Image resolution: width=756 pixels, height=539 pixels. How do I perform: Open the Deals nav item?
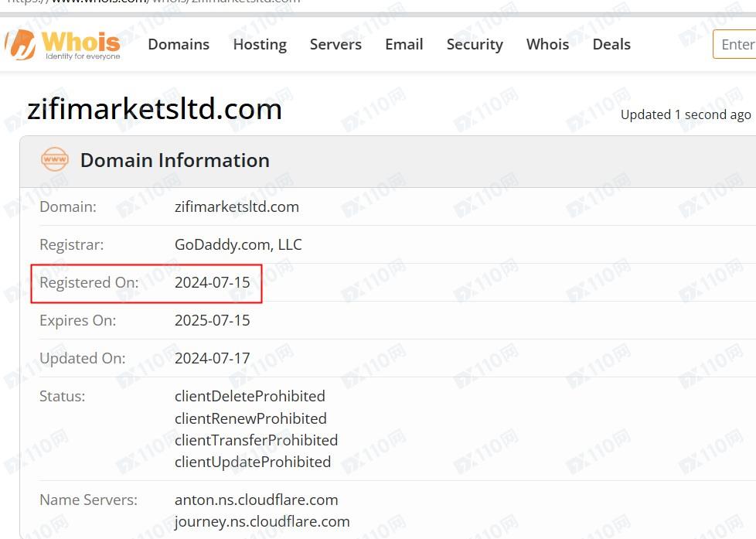[611, 44]
